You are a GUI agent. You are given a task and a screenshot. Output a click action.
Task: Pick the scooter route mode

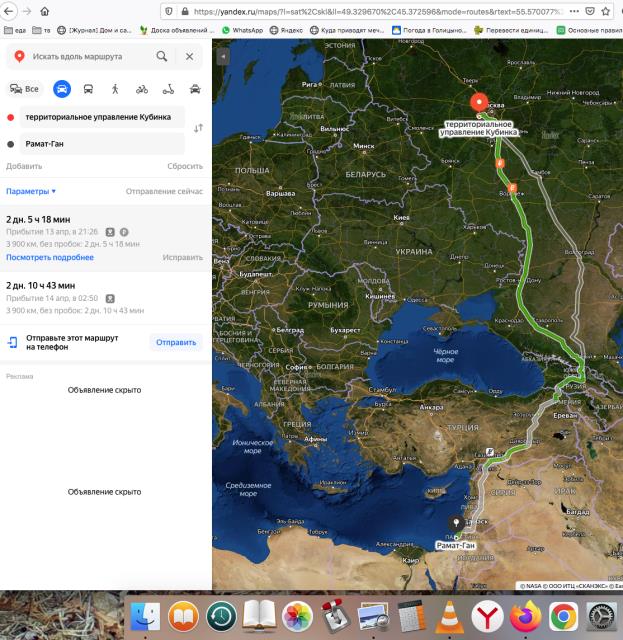pos(168,89)
